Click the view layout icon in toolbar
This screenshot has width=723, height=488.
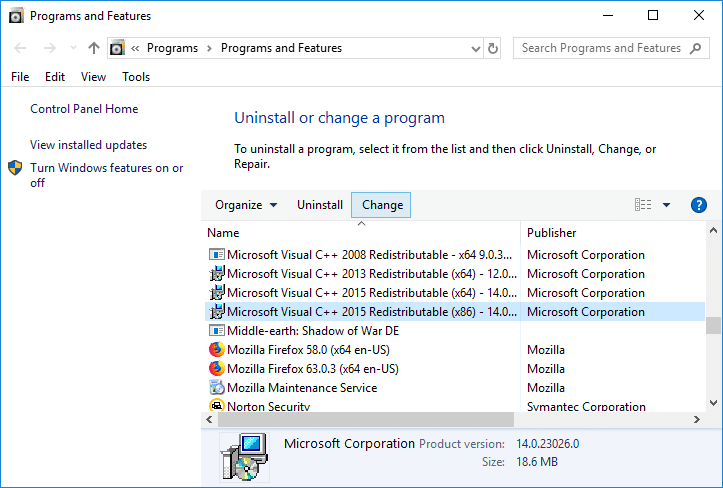643,205
